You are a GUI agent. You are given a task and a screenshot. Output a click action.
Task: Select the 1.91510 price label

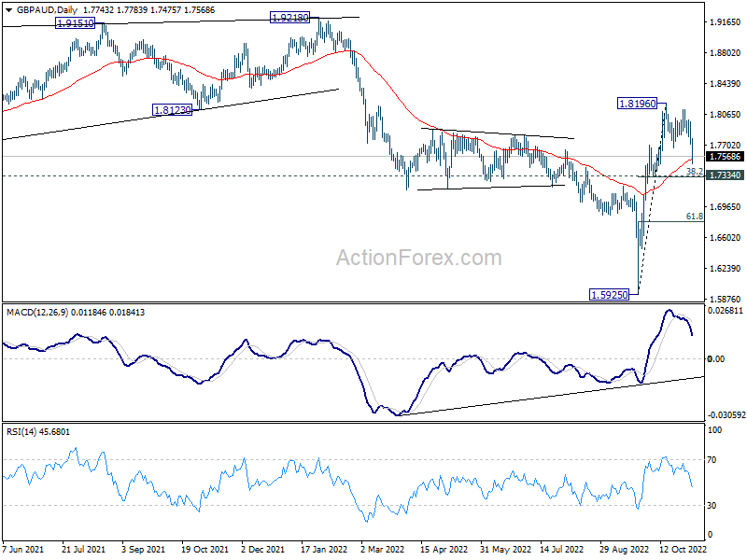point(76,22)
